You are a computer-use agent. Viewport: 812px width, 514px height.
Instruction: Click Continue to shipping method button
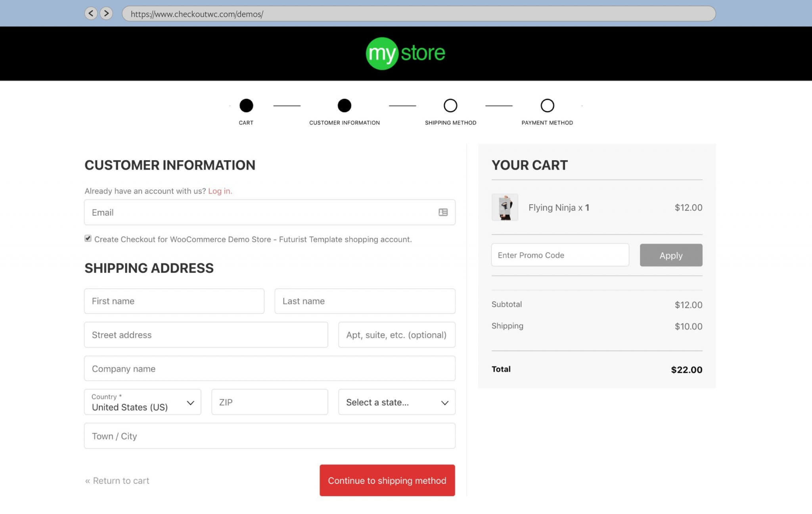[x=387, y=480]
